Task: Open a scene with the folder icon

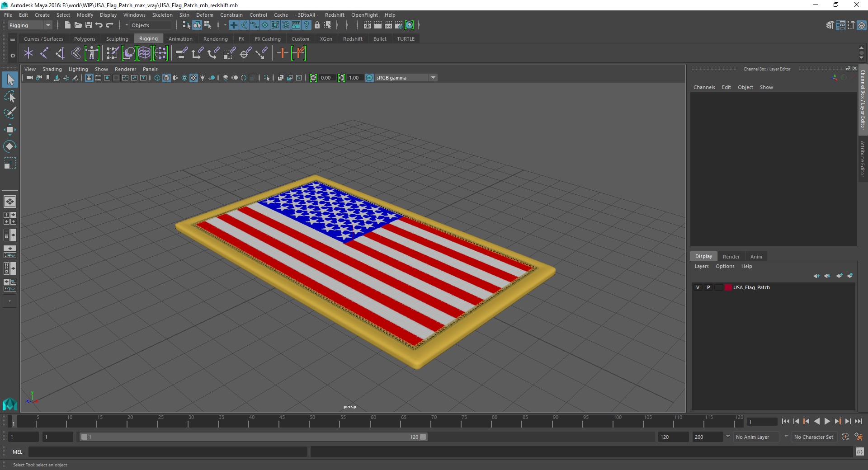Action: tap(78, 25)
